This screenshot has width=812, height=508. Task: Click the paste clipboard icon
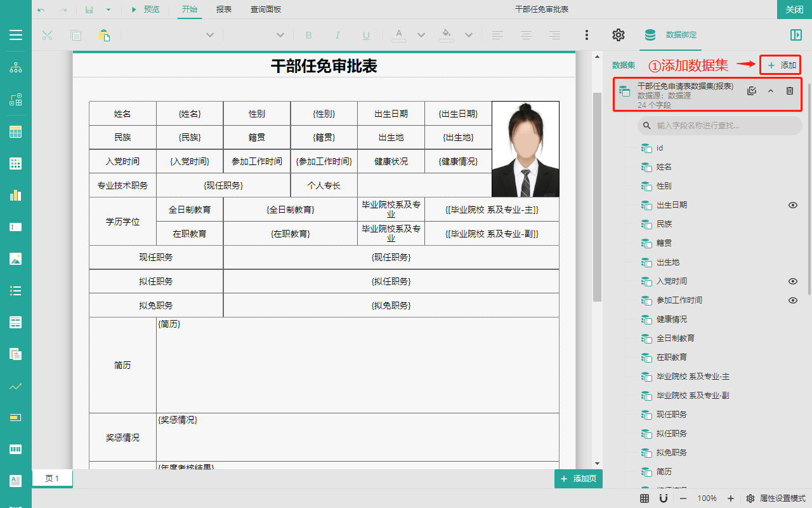(x=104, y=35)
